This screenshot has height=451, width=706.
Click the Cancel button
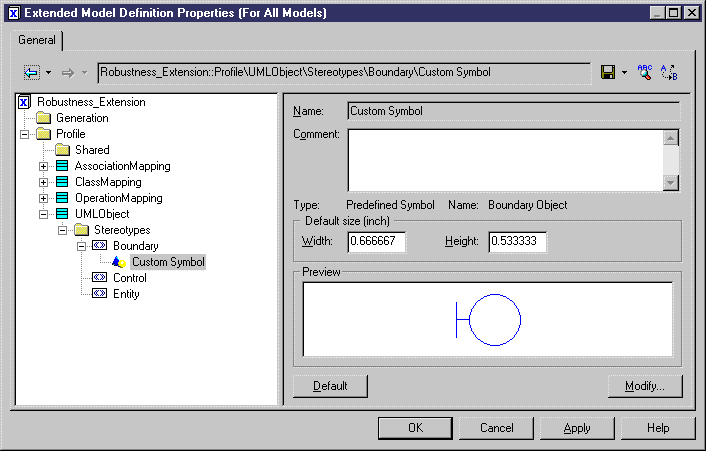[x=496, y=428]
